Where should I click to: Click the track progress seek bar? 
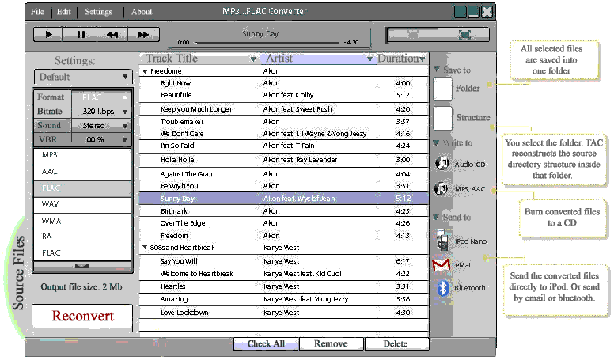267,43
